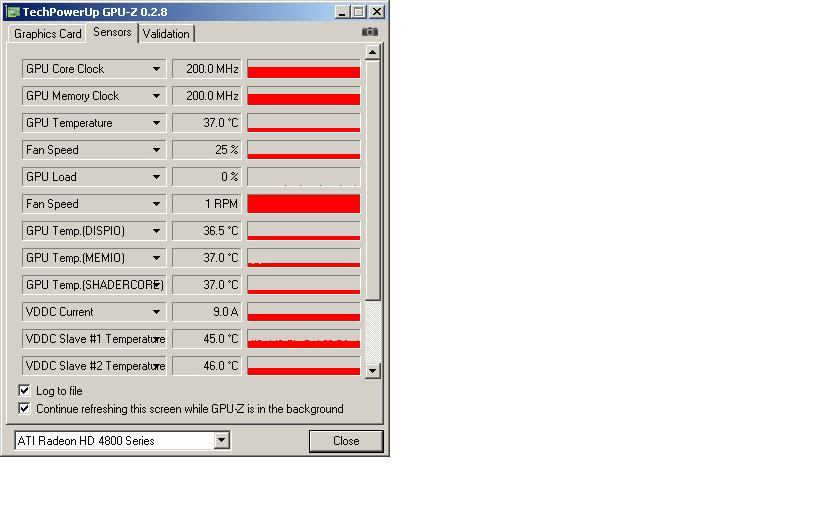The width and height of the screenshot is (840, 525).
Task: Click the GPU Core Clock graph
Action: tap(304, 69)
